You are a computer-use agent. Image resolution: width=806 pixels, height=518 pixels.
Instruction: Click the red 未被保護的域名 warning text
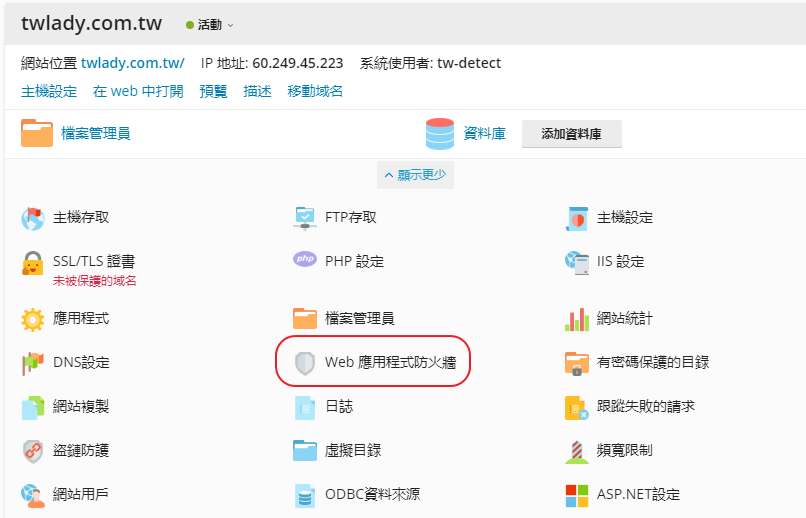click(95, 281)
